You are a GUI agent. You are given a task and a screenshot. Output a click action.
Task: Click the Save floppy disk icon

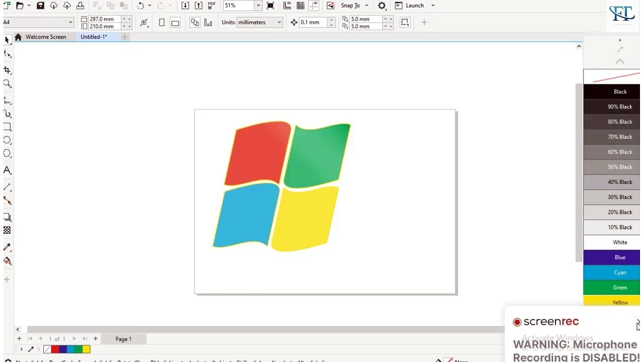[40, 6]
